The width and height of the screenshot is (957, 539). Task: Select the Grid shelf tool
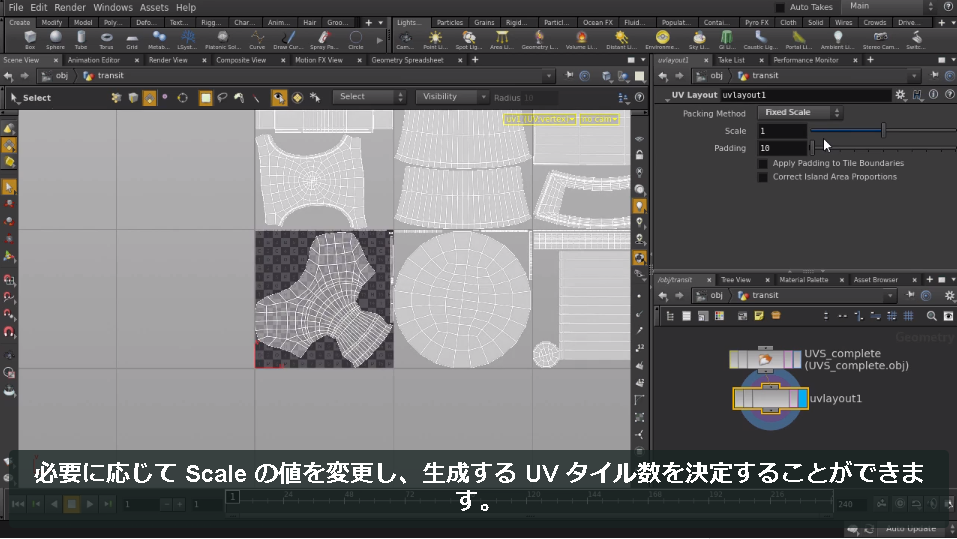click(x=132, y=40)
